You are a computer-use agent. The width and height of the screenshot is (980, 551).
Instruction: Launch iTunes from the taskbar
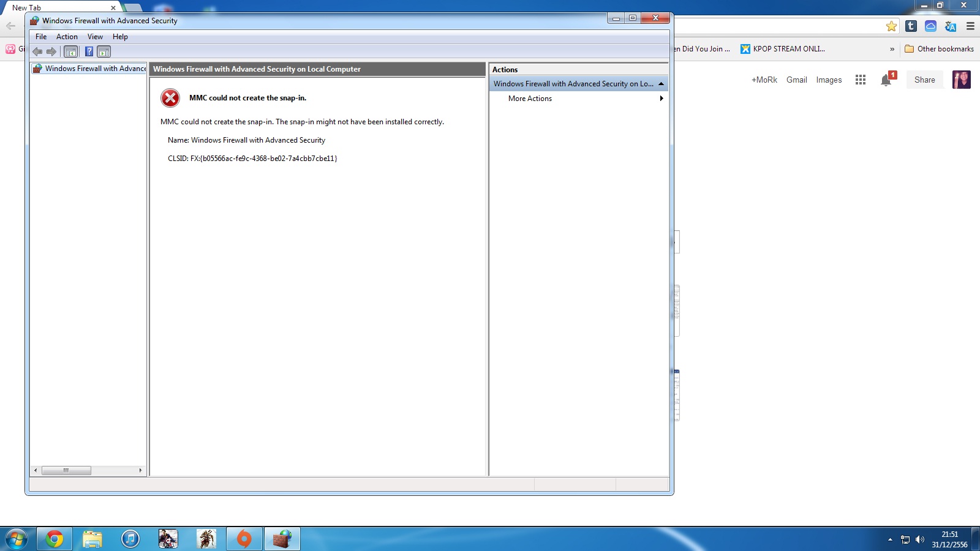coord(130,539)
